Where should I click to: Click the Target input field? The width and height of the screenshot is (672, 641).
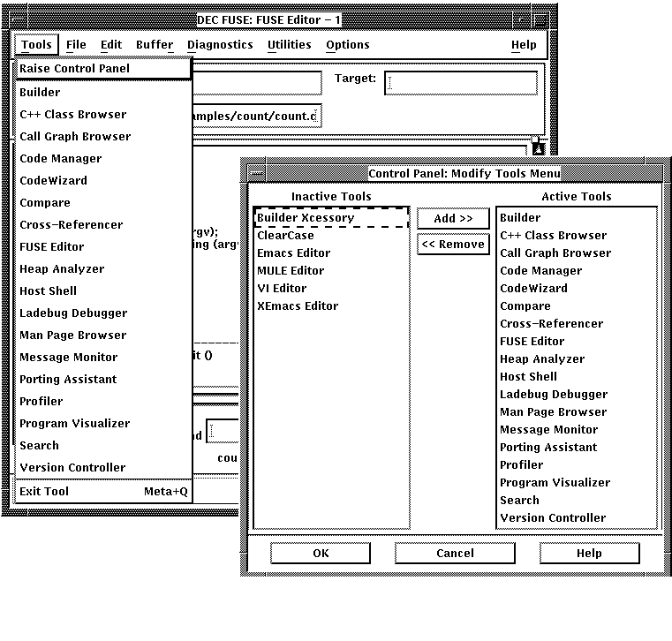461,83
